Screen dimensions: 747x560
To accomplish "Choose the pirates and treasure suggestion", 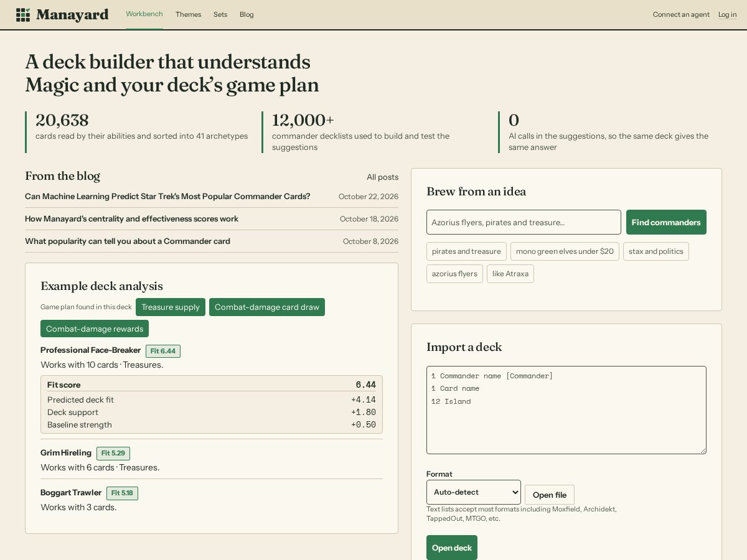I will pos(466,251).
